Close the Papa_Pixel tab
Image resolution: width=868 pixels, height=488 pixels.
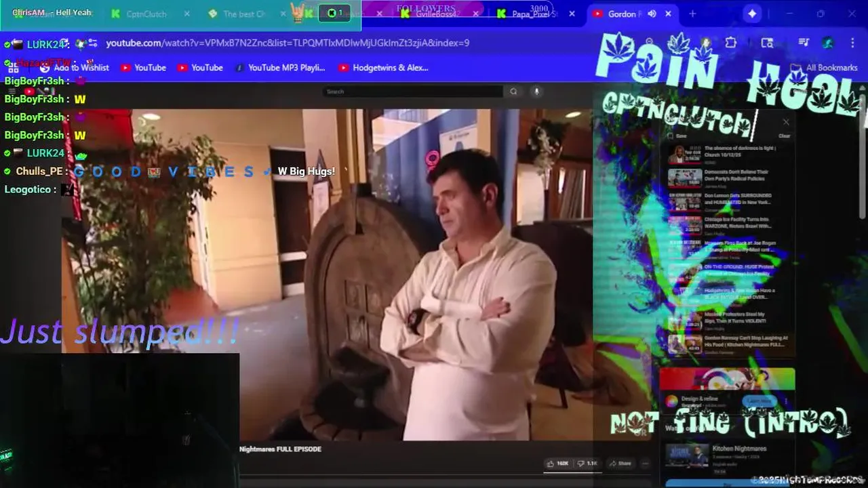tap(572, 14)
